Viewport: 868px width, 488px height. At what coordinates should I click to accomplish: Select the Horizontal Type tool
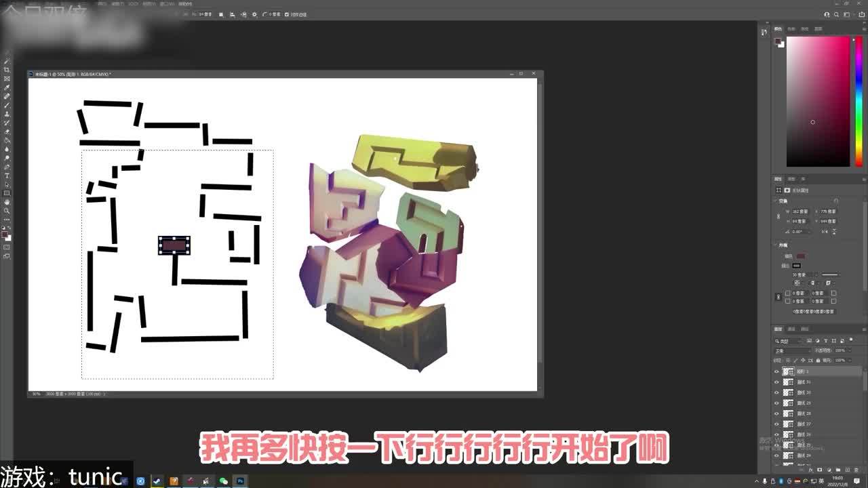[x=7, y=176]
